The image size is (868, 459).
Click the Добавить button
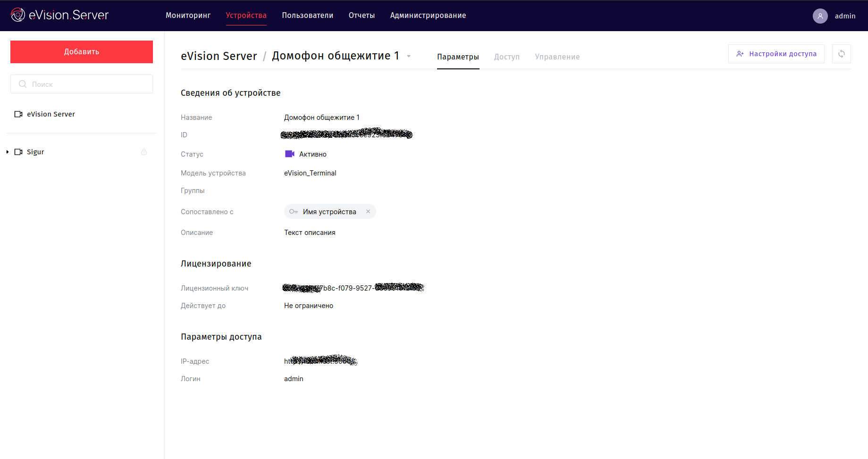tap(82, 52)
